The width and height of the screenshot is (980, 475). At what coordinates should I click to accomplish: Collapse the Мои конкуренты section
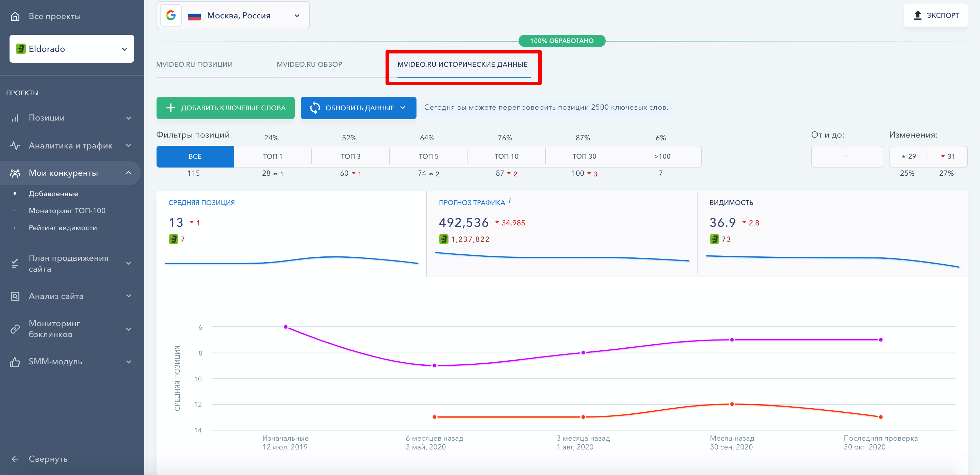pos(129,173)
